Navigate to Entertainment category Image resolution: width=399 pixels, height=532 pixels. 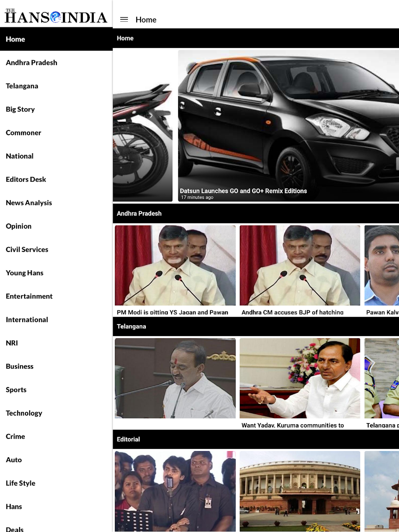coord(29,296)
